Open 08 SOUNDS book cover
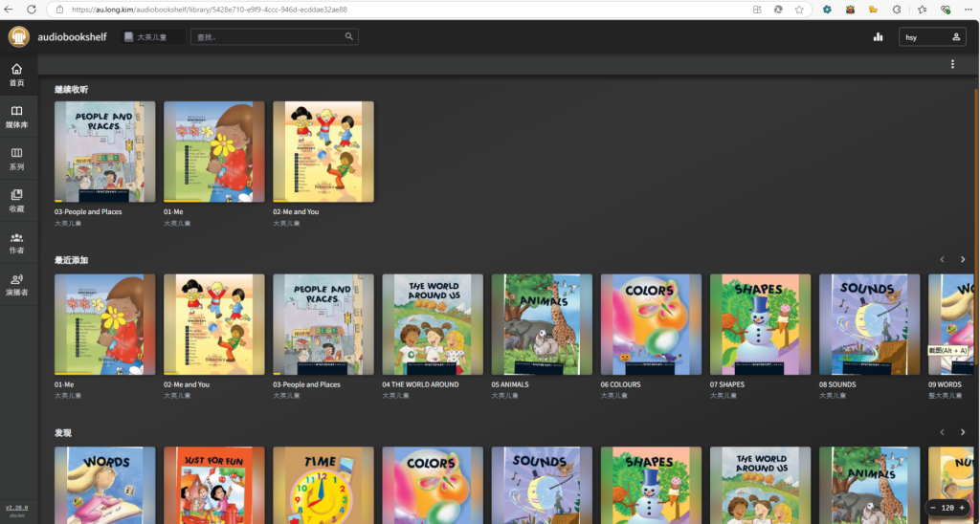Viewport: 980px width, 524px height. (x=869, y=324)
